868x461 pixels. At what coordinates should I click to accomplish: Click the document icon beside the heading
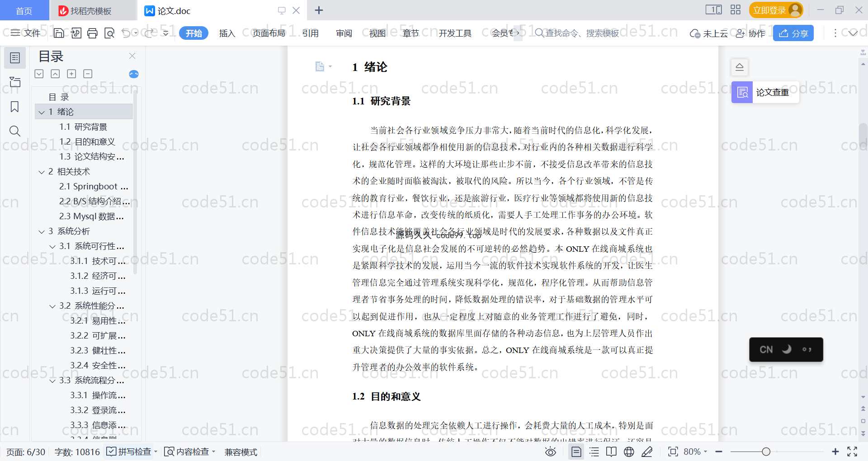320,66
